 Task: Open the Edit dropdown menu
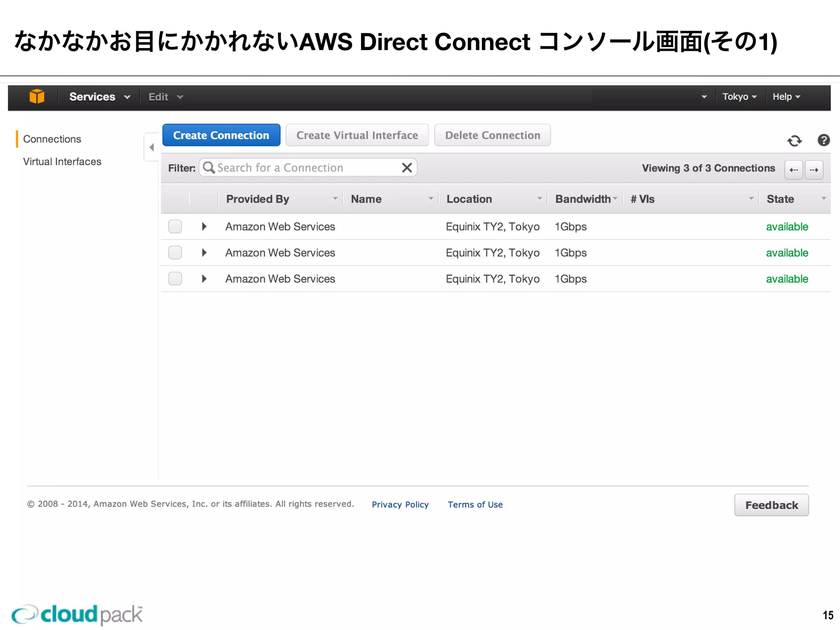pyautogui.click(x=166, y=97)
